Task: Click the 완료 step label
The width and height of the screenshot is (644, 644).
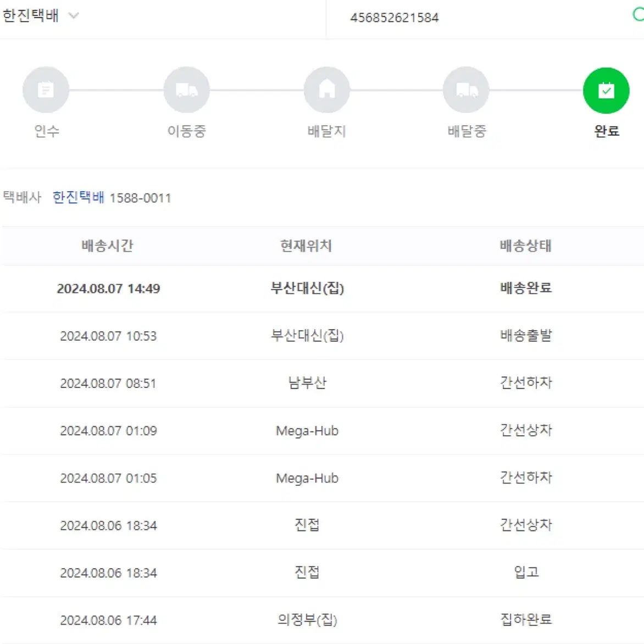Action: point(607,131)
